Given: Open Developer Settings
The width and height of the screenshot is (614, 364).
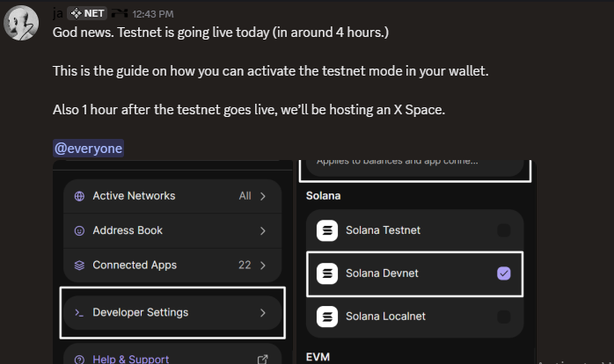Looking at the screenshot, I should point(172,313).
